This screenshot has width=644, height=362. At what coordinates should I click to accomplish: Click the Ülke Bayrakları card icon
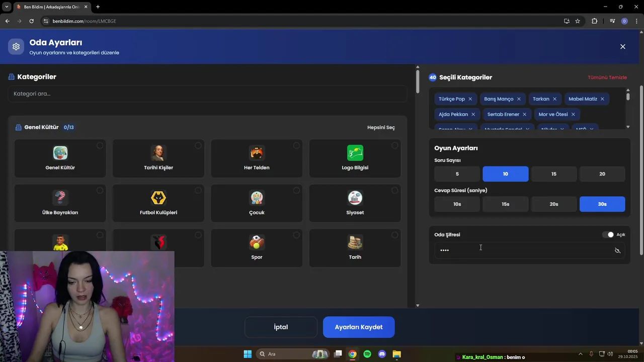click(60, 198)
